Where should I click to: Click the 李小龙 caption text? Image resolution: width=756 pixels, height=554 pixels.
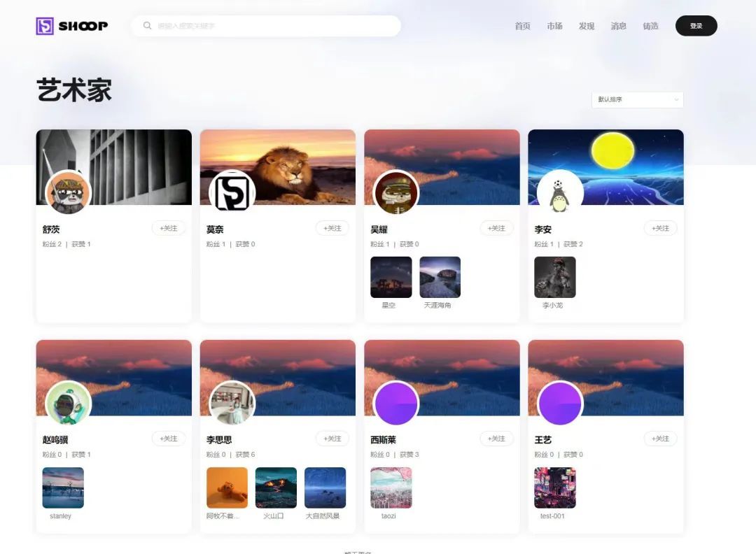pos(552,306)
